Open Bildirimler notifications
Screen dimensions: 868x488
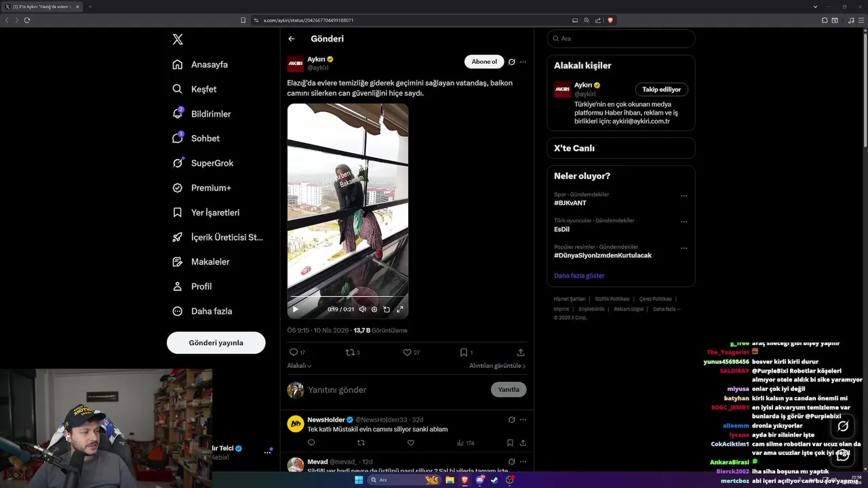(201, 114)
